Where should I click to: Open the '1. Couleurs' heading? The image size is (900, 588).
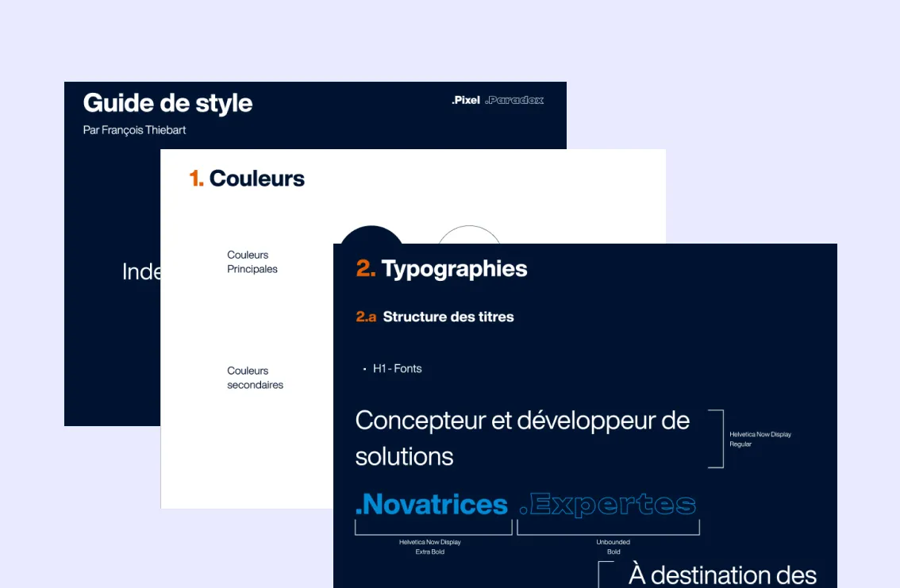tap(247, 179)
